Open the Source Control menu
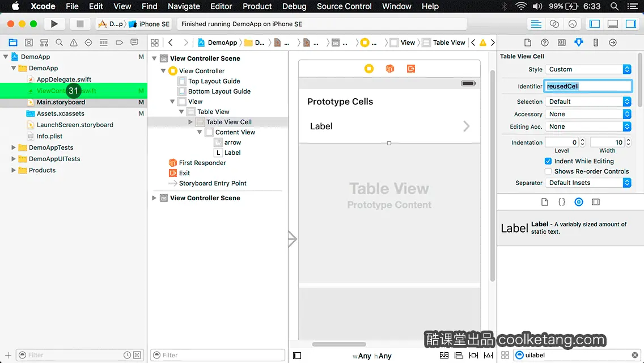This screenshot has width=644, height=363. [344, 6]
